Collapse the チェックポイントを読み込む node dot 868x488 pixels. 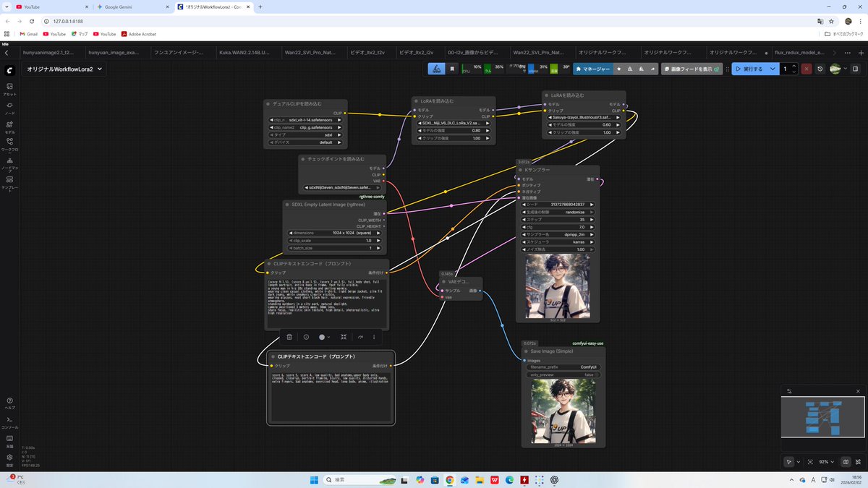point(303,159)
